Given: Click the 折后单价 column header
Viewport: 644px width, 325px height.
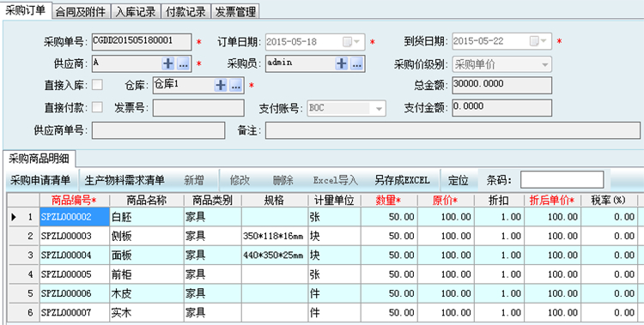Looking at the screenshot, I should [552, 201].
